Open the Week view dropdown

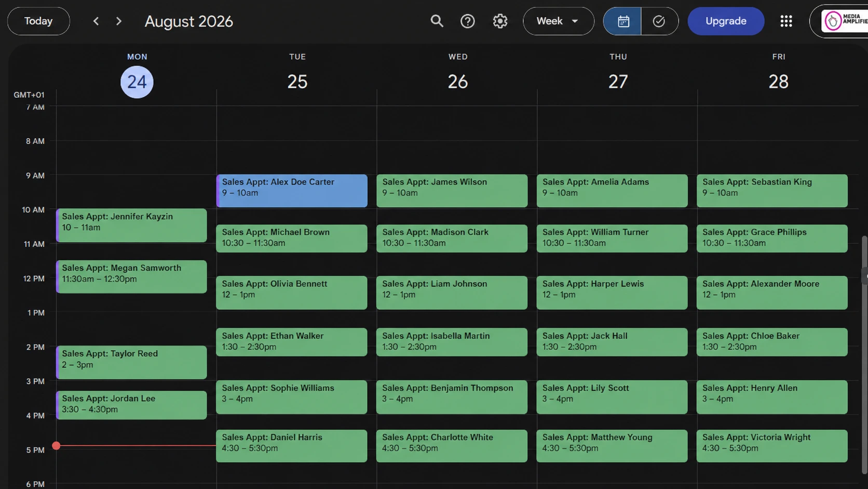coord(558,21)
